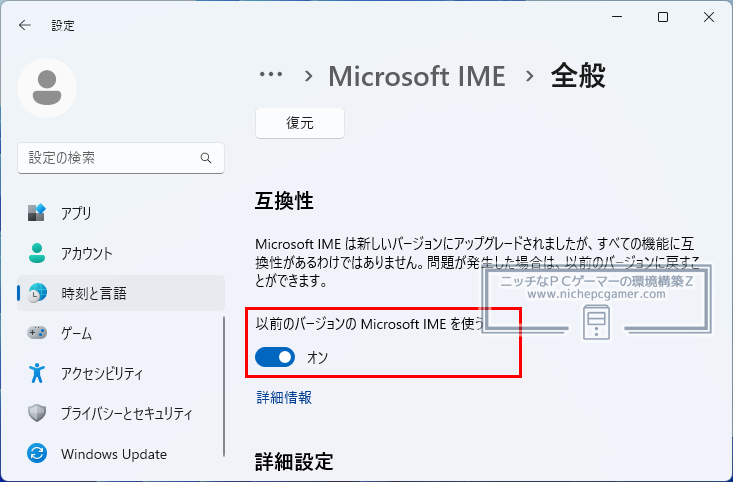Click the アクセシビリティ figure icon
The height and width of the screenshot is (482, 733).
37,373
